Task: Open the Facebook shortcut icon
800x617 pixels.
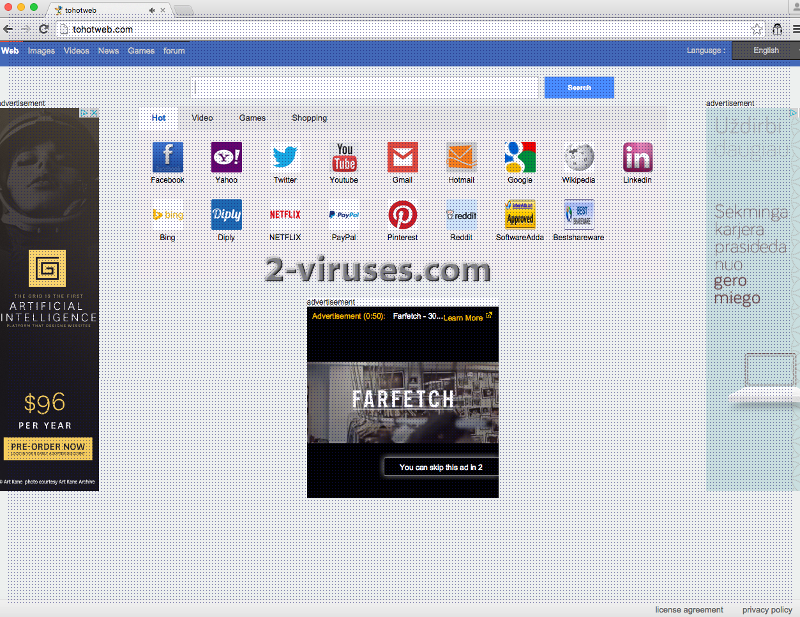Action: 167,157
